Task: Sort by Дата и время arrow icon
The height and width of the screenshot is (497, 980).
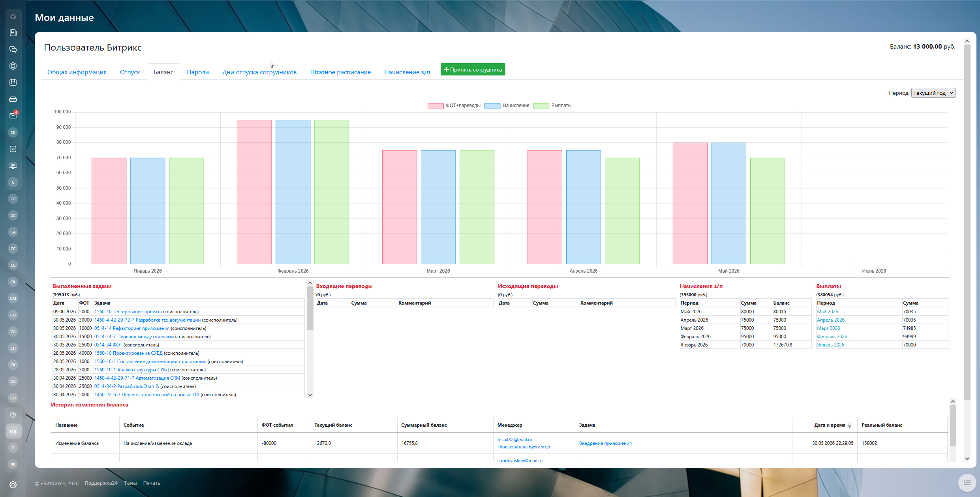Action: coord(849,425)
